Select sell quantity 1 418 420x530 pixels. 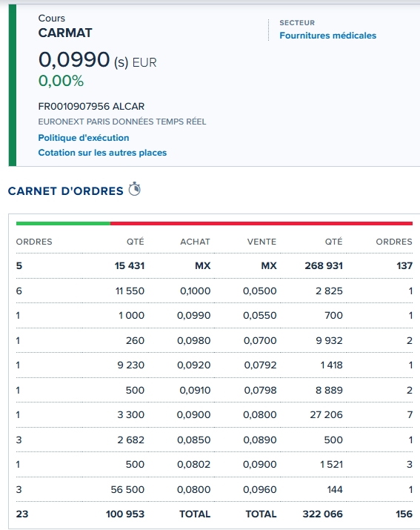pyautogui.click(x=331, y=365)
